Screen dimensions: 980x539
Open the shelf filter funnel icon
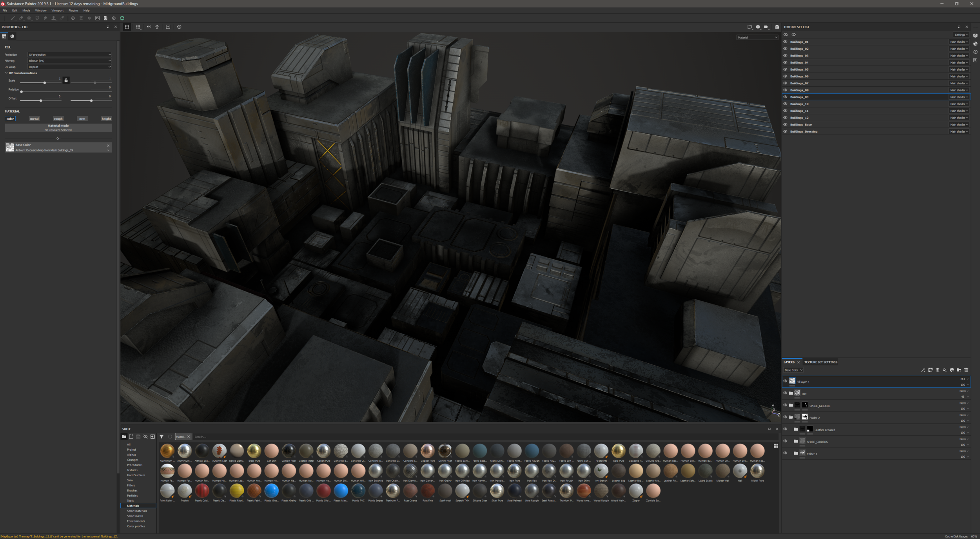pyautogui.click(x=162, y=437)
